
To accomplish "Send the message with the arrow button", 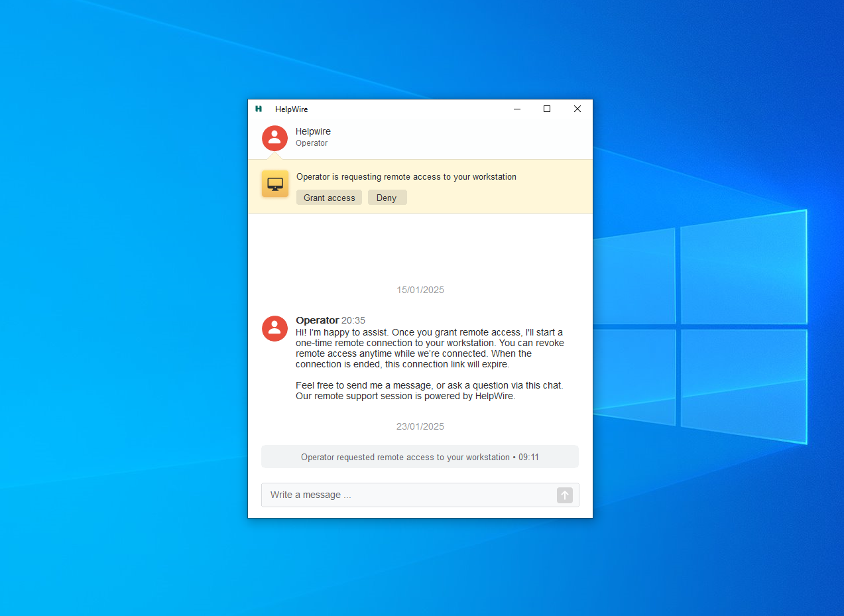I will click(565, 495).
